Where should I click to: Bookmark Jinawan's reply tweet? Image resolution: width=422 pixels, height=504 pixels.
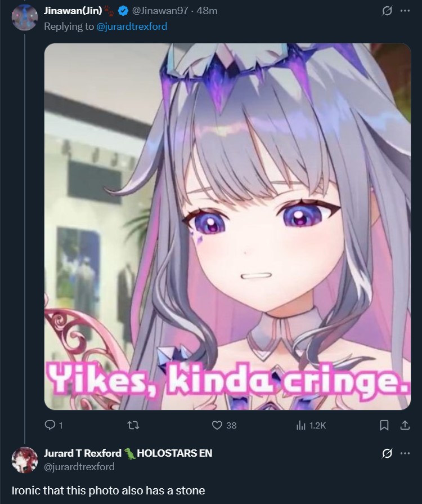(384, 425)
